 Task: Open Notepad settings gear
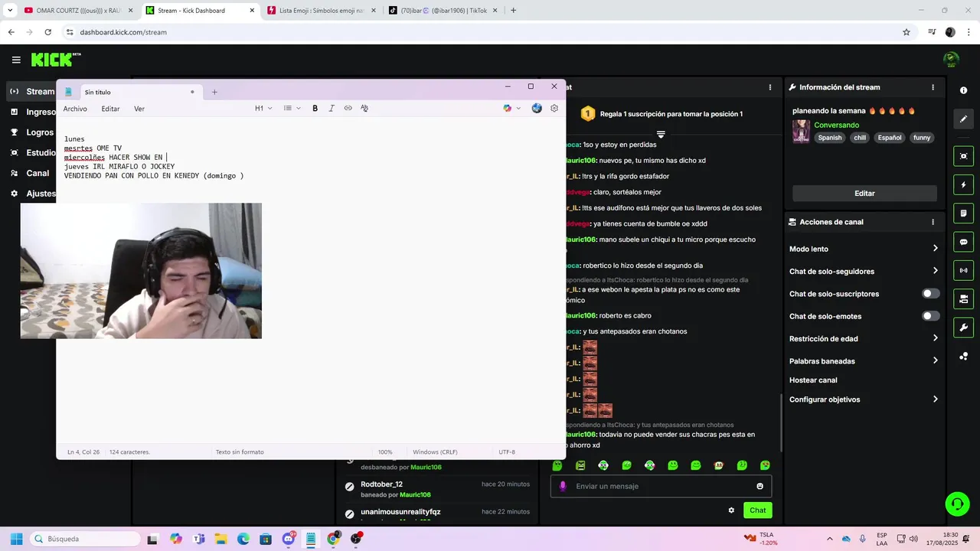[x=554, y=109]
